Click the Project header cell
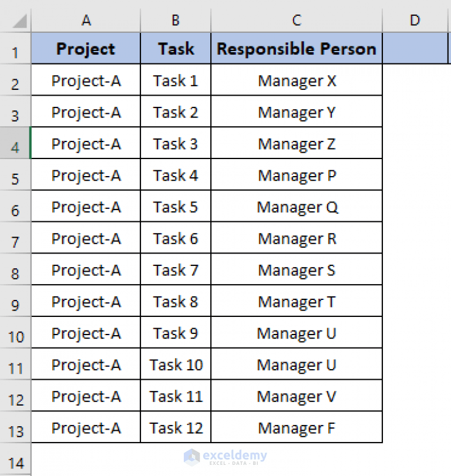451x476 pixels. tap(86, 49)
